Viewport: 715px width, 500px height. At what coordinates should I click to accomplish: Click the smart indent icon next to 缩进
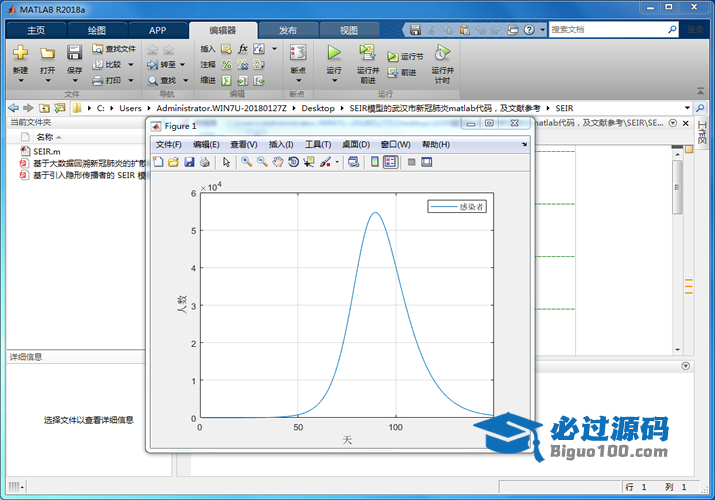point(227,81)
